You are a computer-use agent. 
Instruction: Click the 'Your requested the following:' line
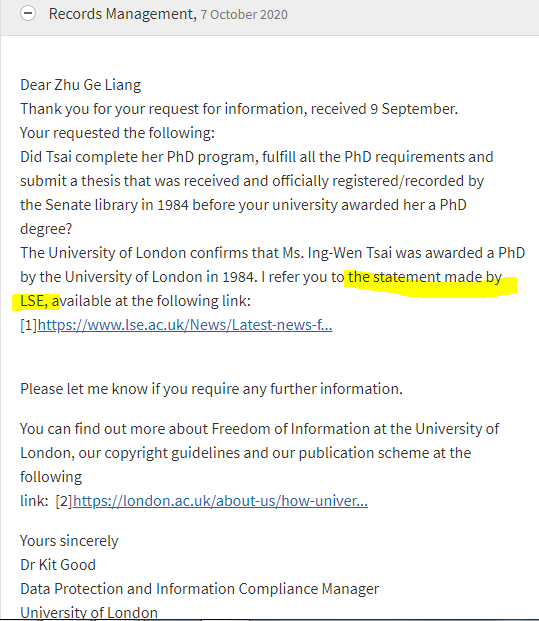(117, 133)
